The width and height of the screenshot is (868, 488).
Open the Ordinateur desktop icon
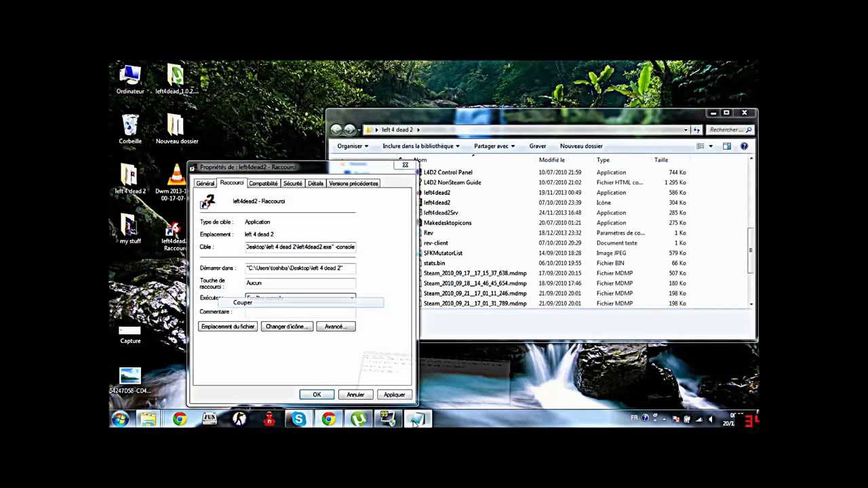click(130, 80)
